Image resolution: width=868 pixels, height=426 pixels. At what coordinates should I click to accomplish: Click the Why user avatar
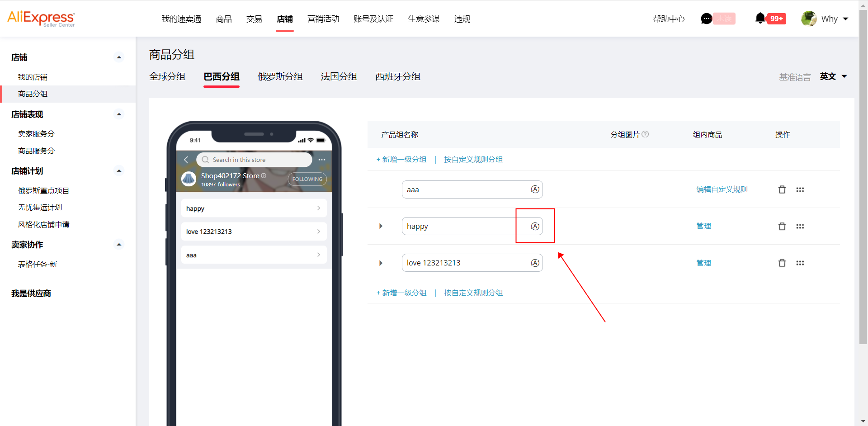pos(809,19)
